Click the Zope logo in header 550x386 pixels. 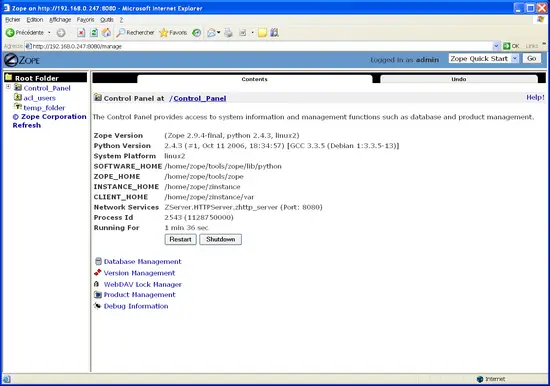tap(22, 60)
